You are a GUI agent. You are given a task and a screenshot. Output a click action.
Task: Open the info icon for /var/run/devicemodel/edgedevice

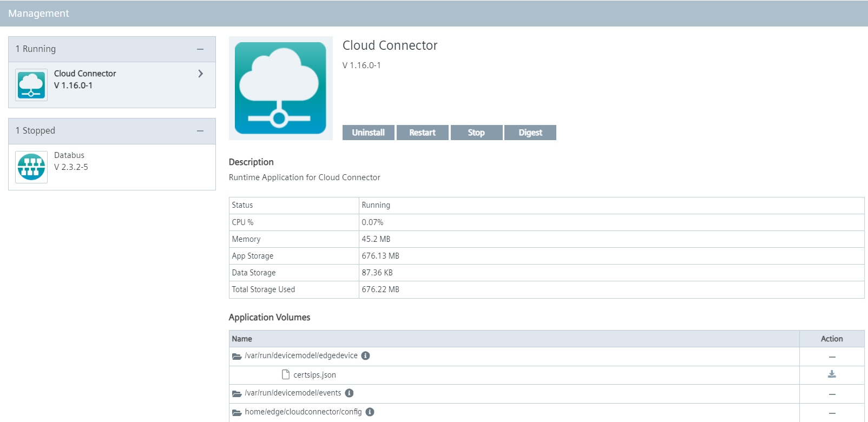pyautogui.click(x=365, y=355)
